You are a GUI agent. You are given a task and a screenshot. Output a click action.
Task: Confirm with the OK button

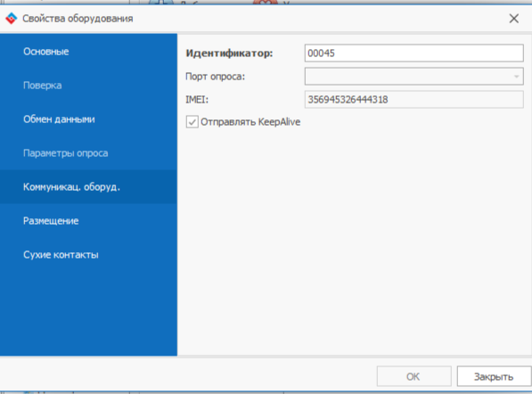coord(414,376)
